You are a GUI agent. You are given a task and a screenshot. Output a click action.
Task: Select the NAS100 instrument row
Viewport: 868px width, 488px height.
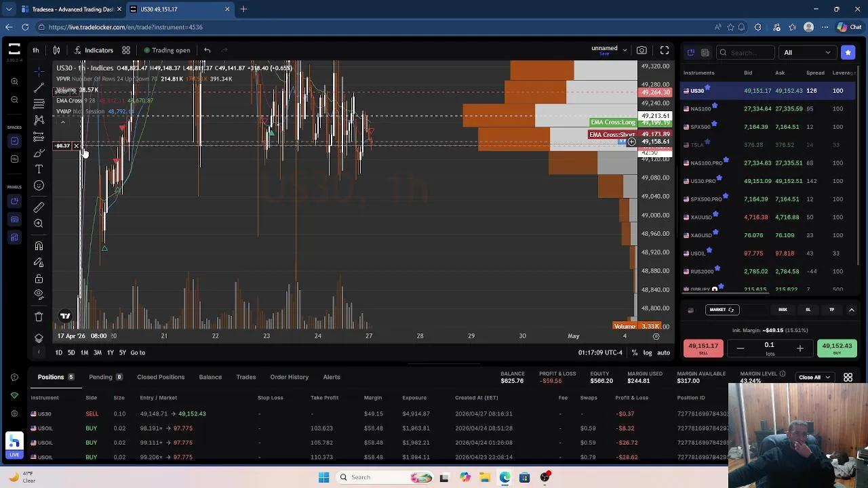(x=768, y=108)
